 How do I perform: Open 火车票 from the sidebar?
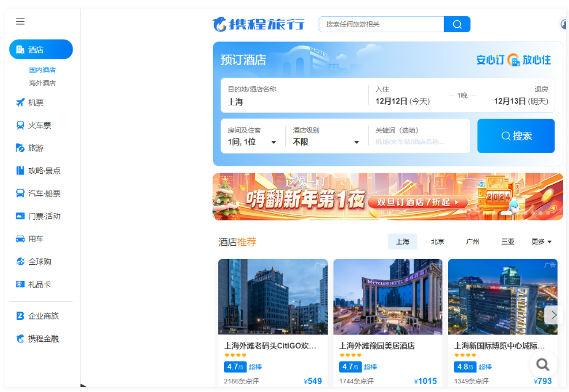40,125
